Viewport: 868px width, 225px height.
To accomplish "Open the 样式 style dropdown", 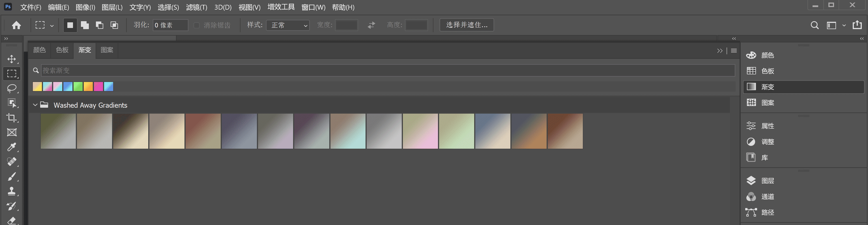I will click(288, 25).
